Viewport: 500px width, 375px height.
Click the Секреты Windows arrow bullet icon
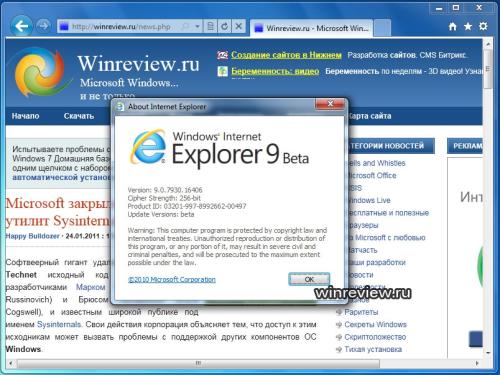tap(339, 325)
